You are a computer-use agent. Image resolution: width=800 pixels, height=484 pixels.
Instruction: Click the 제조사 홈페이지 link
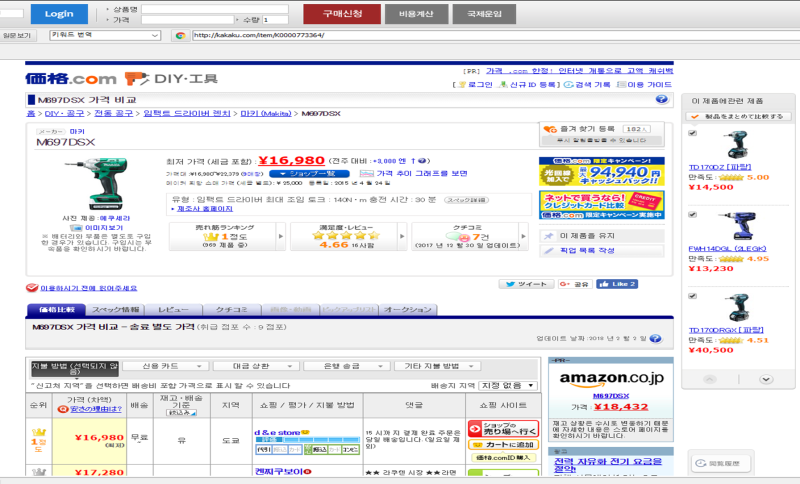tap(204, 209)
